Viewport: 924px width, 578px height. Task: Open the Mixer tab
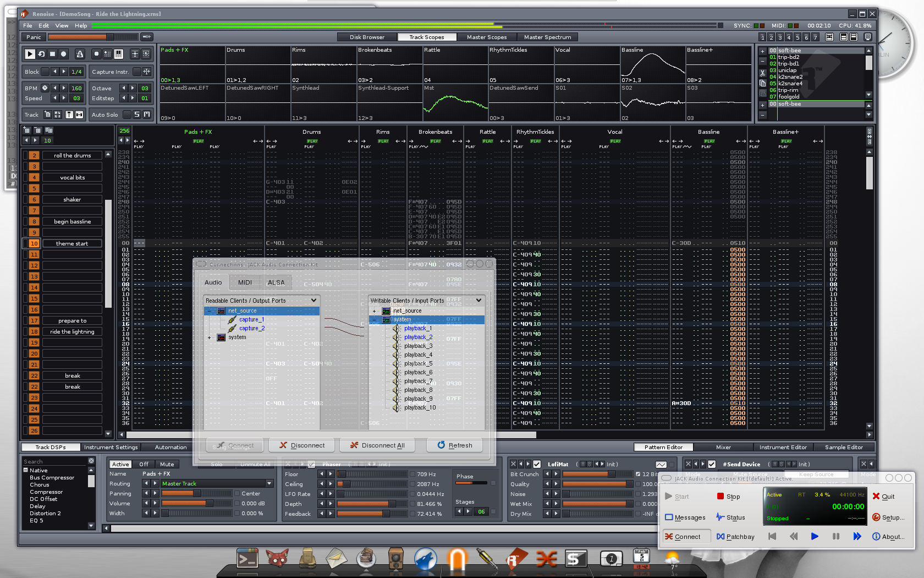pos(723,447)
